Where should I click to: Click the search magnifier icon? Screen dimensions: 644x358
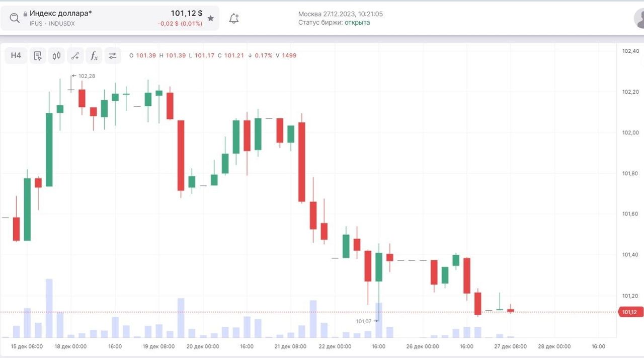[x=15, y=18]
